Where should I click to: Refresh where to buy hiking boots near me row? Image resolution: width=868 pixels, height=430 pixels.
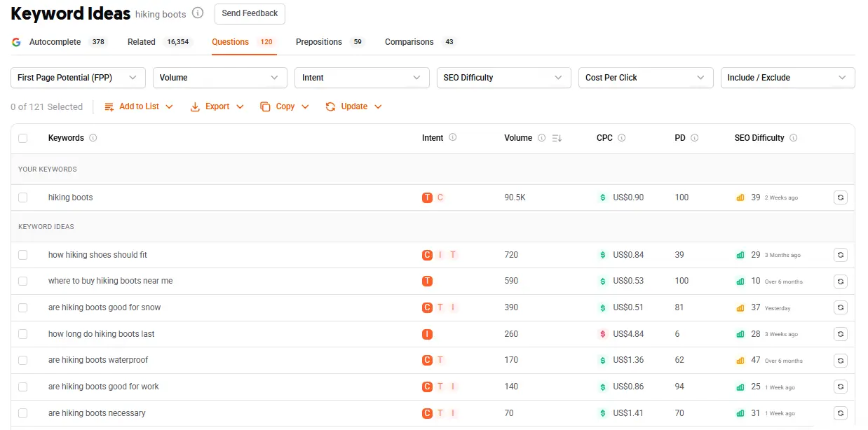coord(841,281)
